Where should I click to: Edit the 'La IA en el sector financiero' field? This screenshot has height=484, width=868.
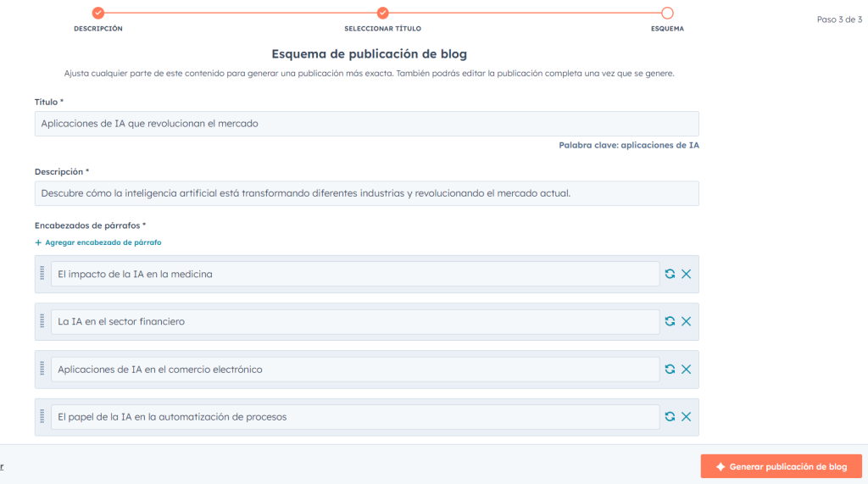(x=355, y=322)
